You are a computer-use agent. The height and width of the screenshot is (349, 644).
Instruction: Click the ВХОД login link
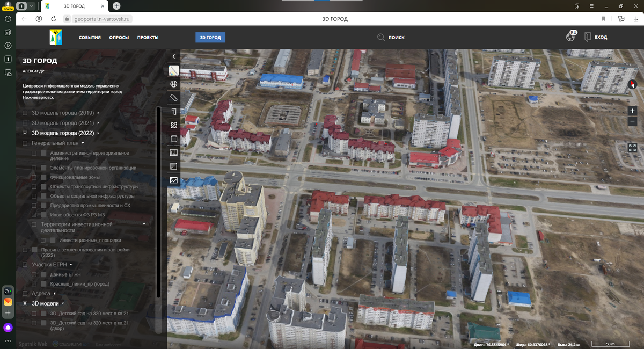click(601, 37)
